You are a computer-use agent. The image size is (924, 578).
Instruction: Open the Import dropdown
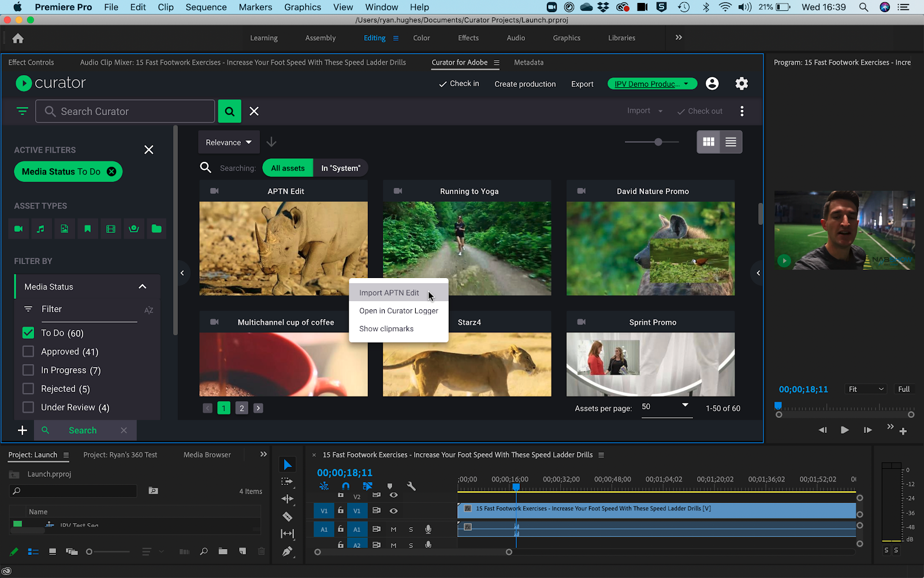click(x=644, y=111)
